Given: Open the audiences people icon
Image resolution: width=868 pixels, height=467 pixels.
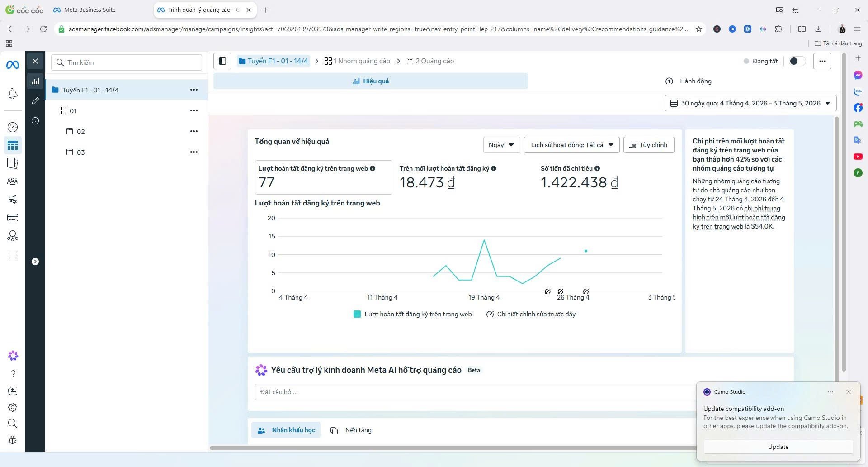Looking at the screenshot, I should (x=13, y=181).
